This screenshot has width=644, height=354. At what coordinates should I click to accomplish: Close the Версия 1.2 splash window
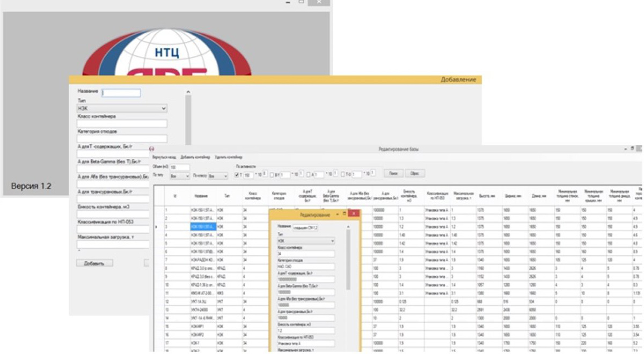click(319, 3)
